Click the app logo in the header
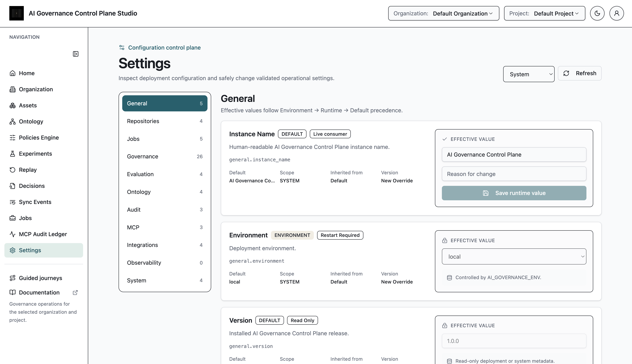 [16, 13]
